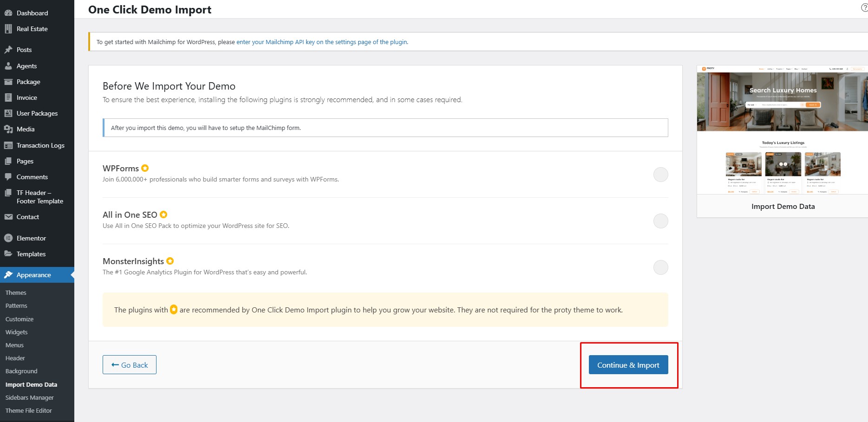Open Sidebars Manager submenu item

[x=30, y=397]
